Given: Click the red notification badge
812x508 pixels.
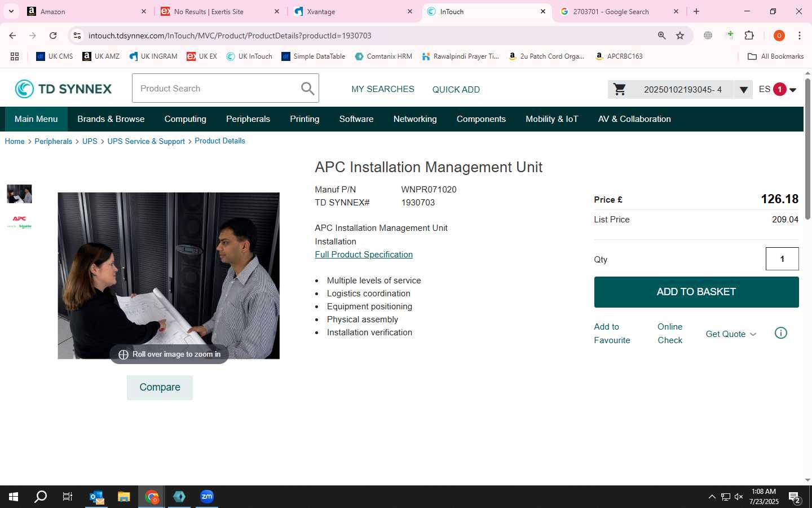Looking at the screenshot, I should click(x=780, y=89).
